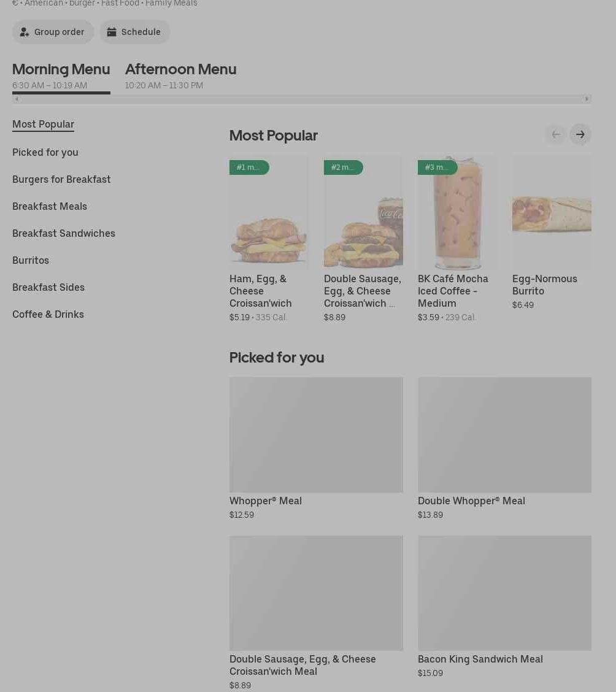616x692 pixels.
Task: Select BK Café Mocha Iced Coffee picture
Action: pyautogui.click(x=457, y=212)
